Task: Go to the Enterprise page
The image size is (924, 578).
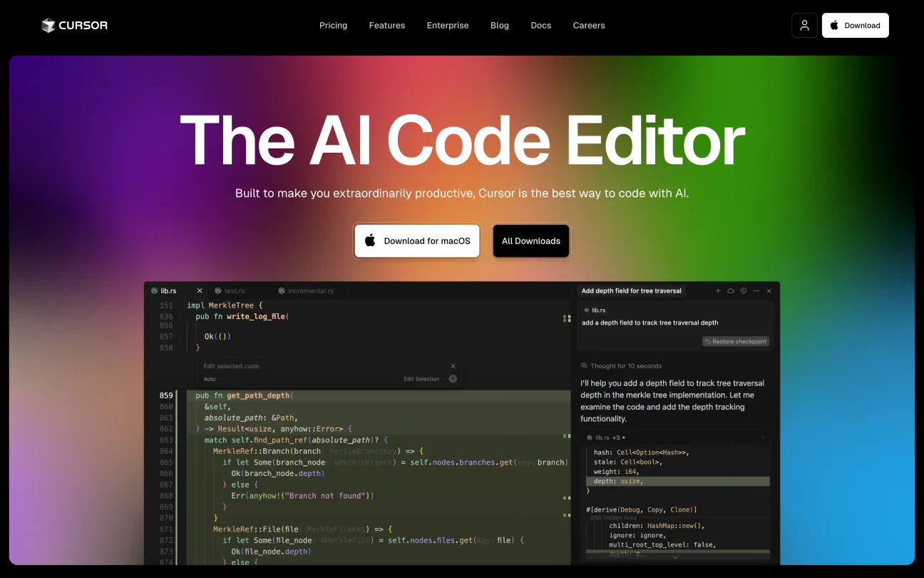Action: tap(448, 26)
